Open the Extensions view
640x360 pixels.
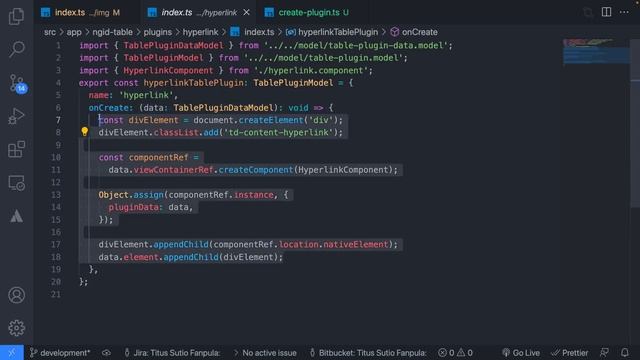click(x=16, y=149)
